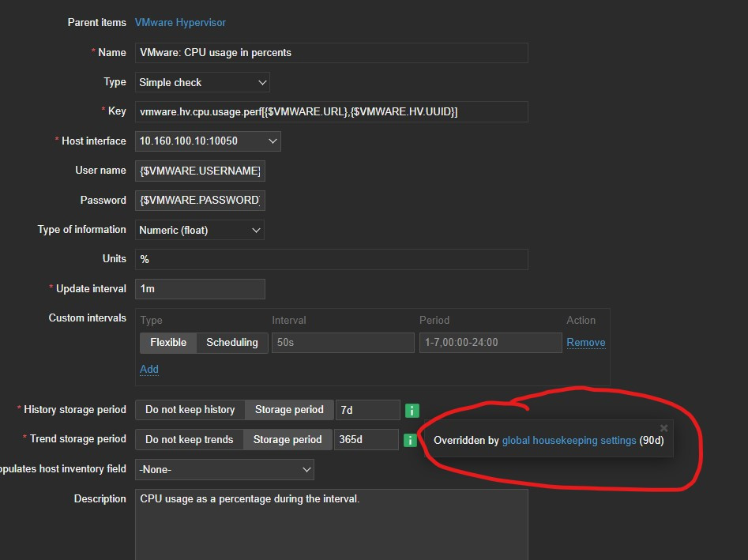Edit the trend storage value 365d
The height and width of the screenshot is (560, 748).
(366, 440)
